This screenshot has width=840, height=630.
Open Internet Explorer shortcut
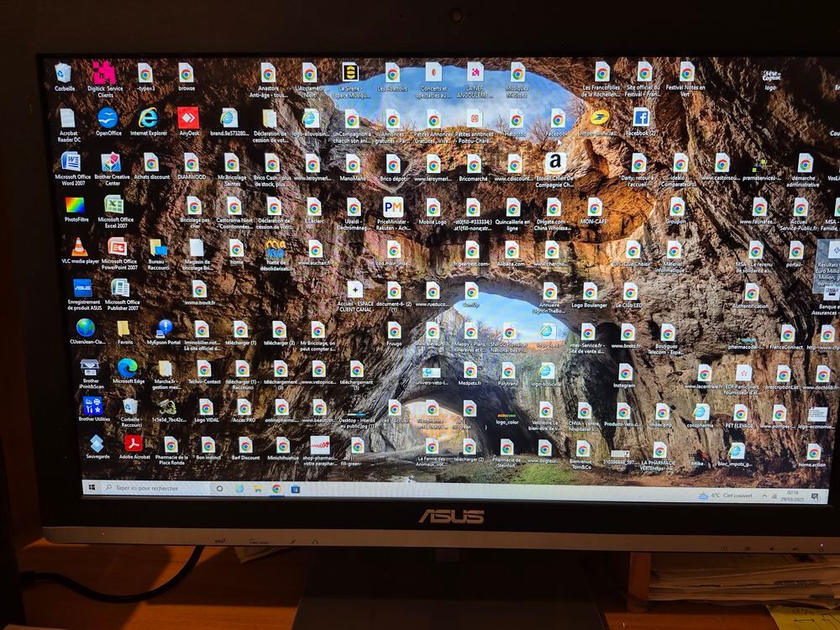tap(147, 118)
